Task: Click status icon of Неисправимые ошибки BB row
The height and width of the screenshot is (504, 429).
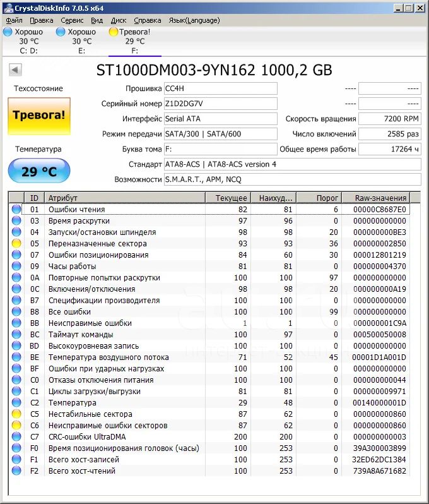Action: pyautogui.click(x=16, y=323)
